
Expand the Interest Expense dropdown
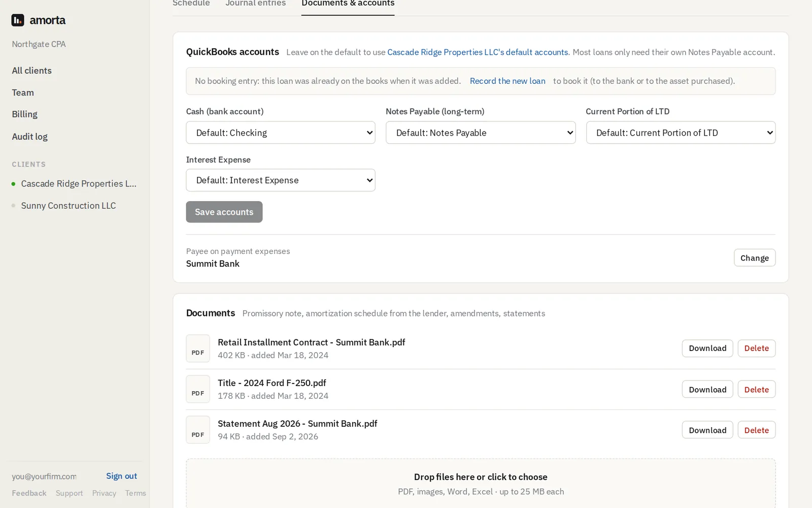coord(281,180)
